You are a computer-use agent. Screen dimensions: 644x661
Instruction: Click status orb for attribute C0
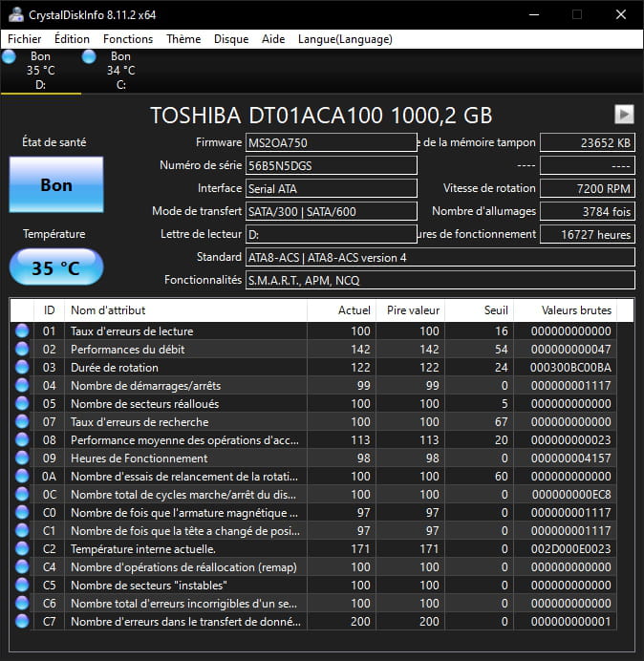pyautogui.click(x=22, y=512)
